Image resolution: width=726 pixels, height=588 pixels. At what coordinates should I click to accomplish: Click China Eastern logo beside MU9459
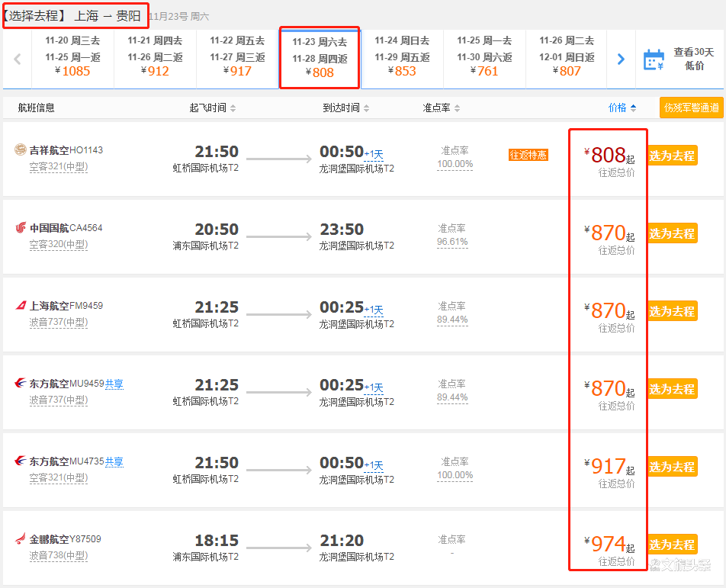21,383
